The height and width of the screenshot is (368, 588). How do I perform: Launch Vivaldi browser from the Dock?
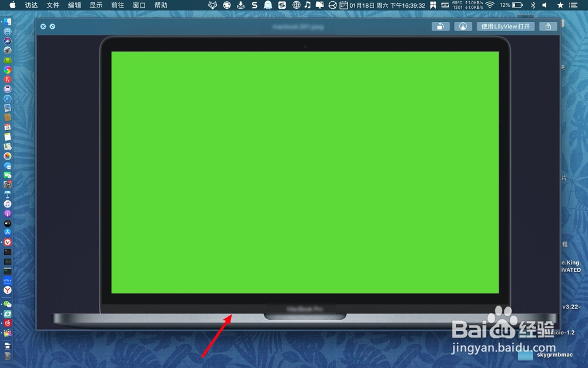(x=8, y=242)
